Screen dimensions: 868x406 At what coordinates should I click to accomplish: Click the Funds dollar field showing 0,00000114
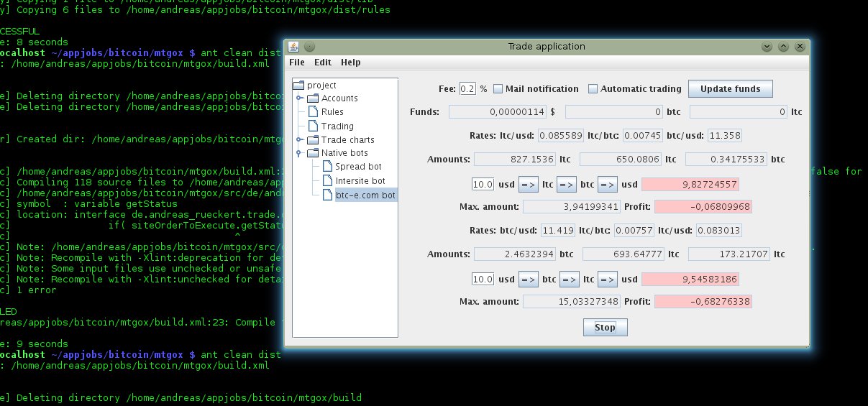tap(498, 112)
